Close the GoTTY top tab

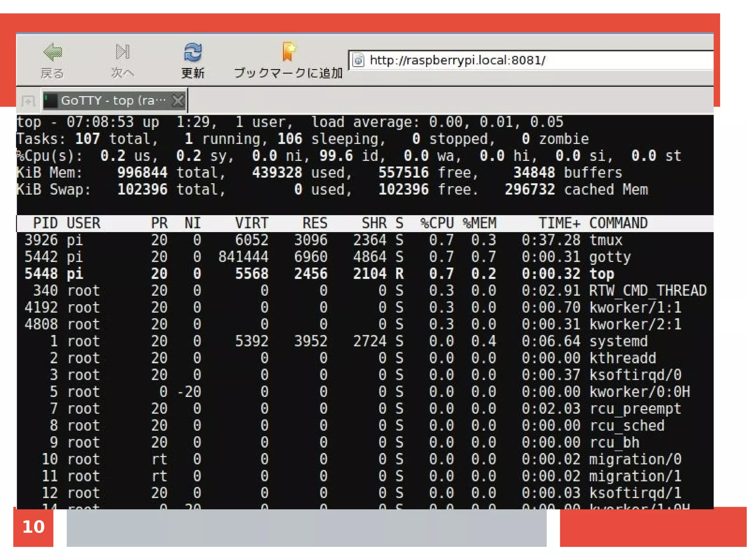(178, 100)
